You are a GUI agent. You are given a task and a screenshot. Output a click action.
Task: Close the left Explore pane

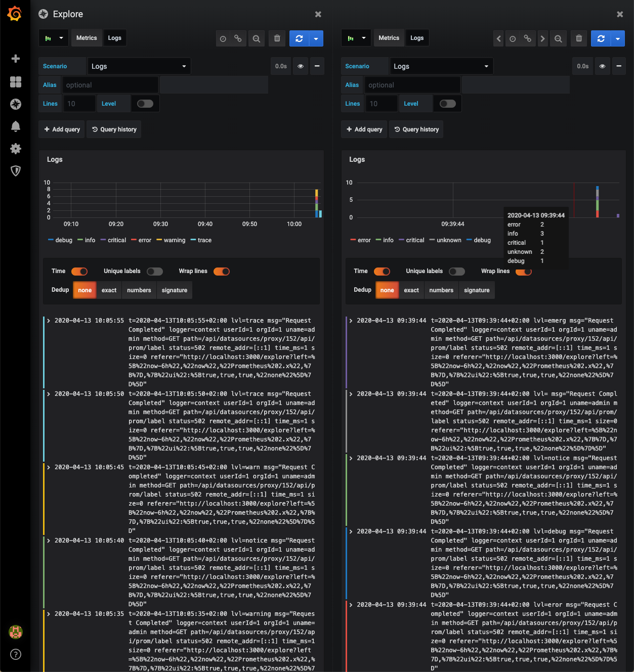[318, 14]
